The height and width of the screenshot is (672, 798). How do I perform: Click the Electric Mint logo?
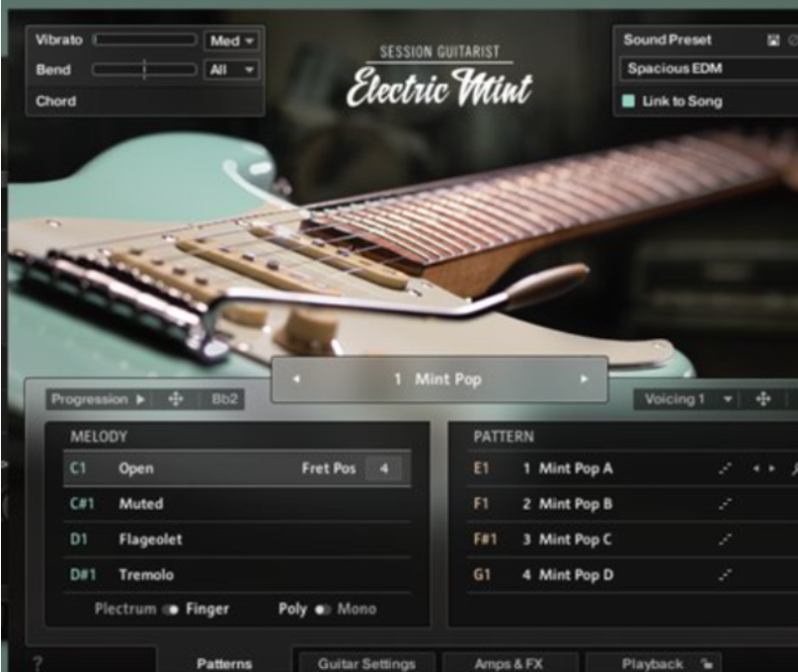coord(440,87)
